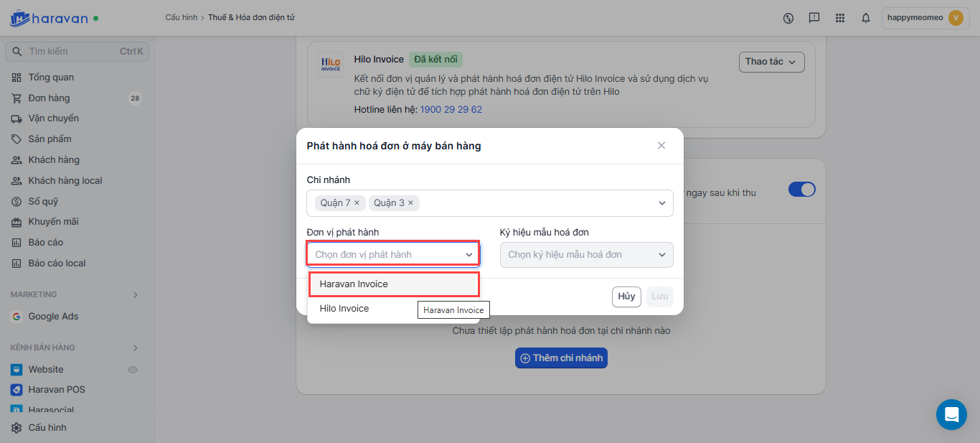980x443 pixels.
Task: Open the clock/activity icon in header
Action: (x=788, y=18)
